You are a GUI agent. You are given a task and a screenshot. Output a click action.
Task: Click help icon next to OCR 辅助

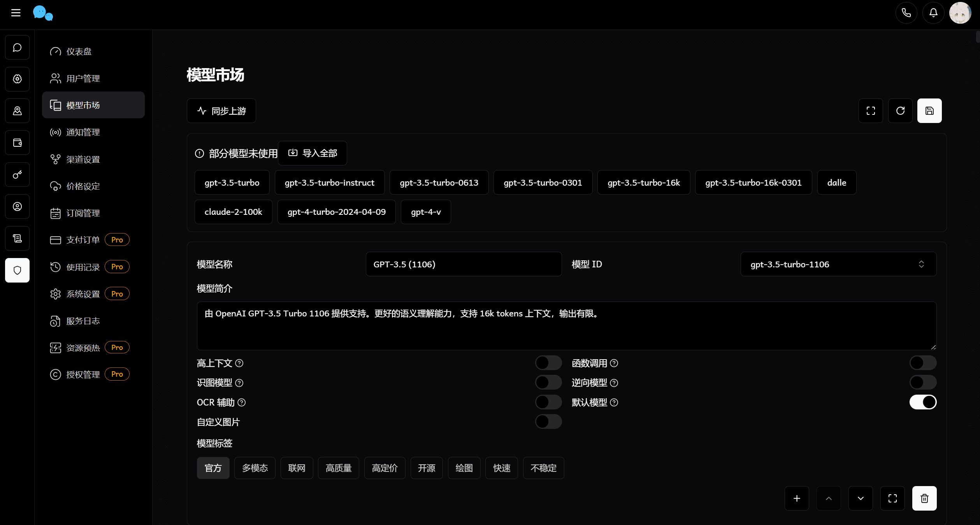coord(242,403)
